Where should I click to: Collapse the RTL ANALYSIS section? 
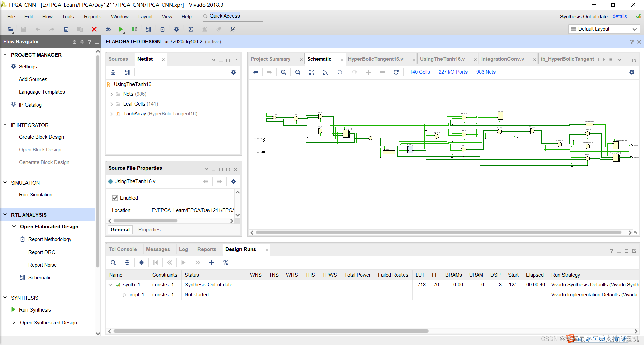[x=5, y=215]
